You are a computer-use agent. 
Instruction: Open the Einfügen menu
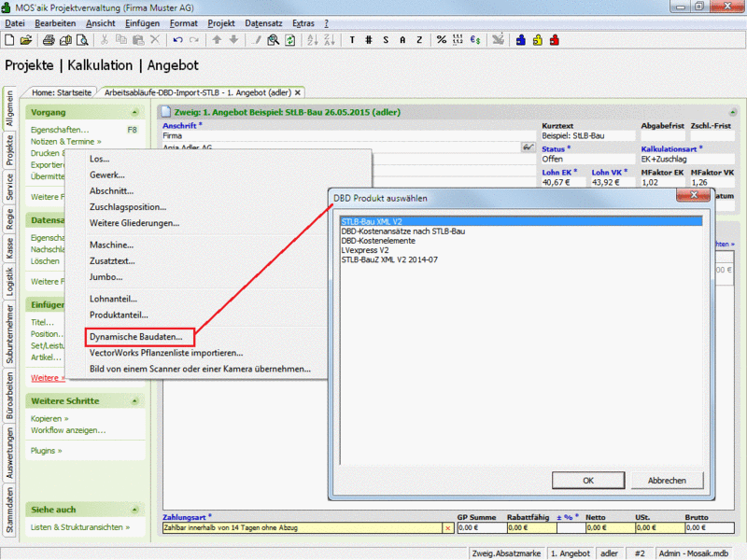coord(143,23)
